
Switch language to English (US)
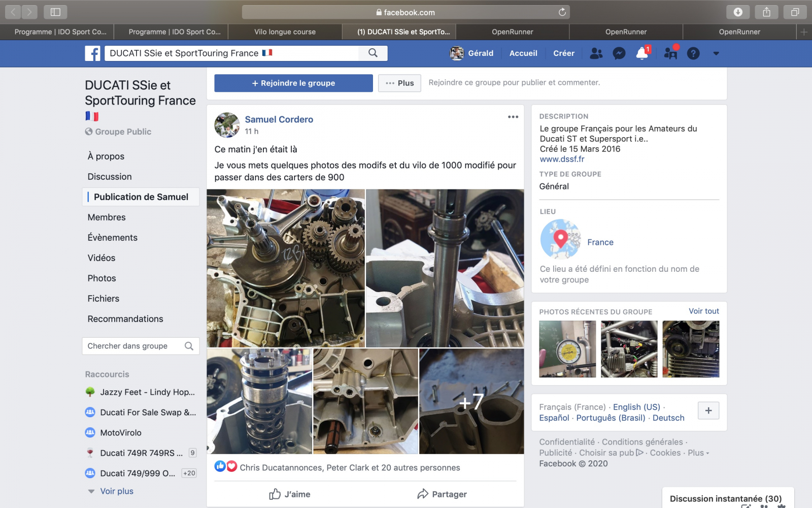tap(636, 407)
